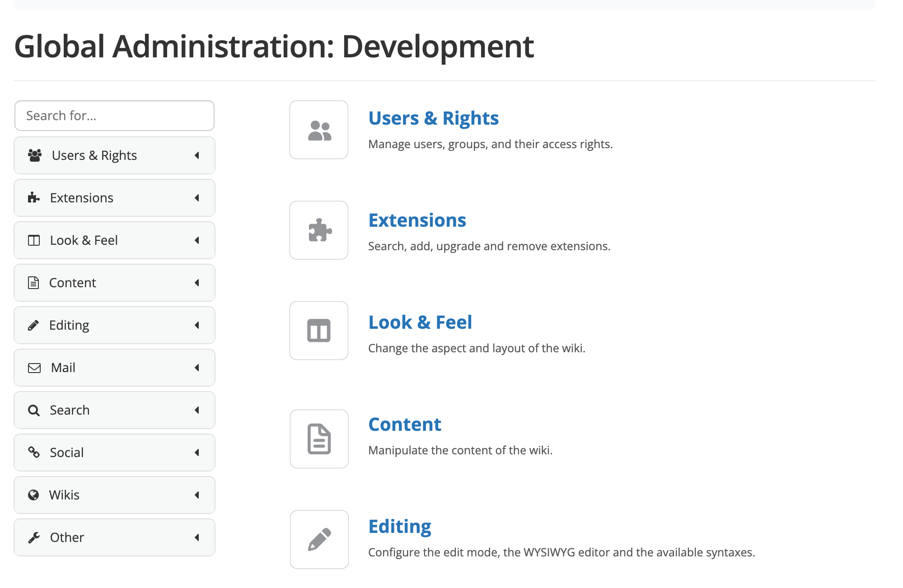Expand the Look & Feel sidebar arrow

tap(197, 240)
